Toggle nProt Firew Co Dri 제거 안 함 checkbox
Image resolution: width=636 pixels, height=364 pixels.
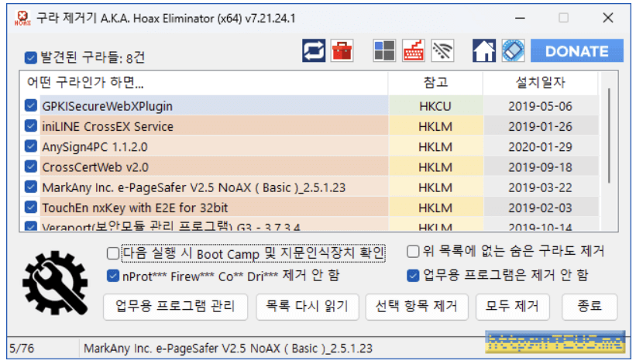113,276
